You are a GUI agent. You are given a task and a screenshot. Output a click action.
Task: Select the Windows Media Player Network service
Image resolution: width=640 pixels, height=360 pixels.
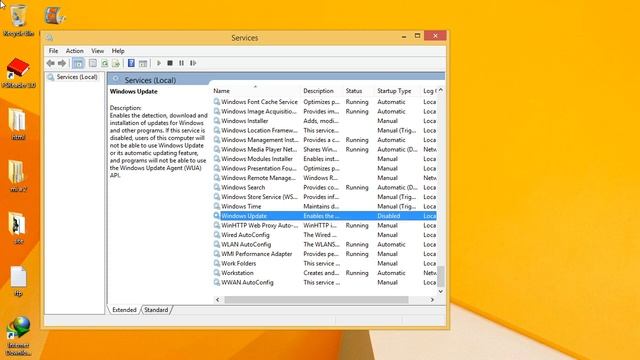324,149
